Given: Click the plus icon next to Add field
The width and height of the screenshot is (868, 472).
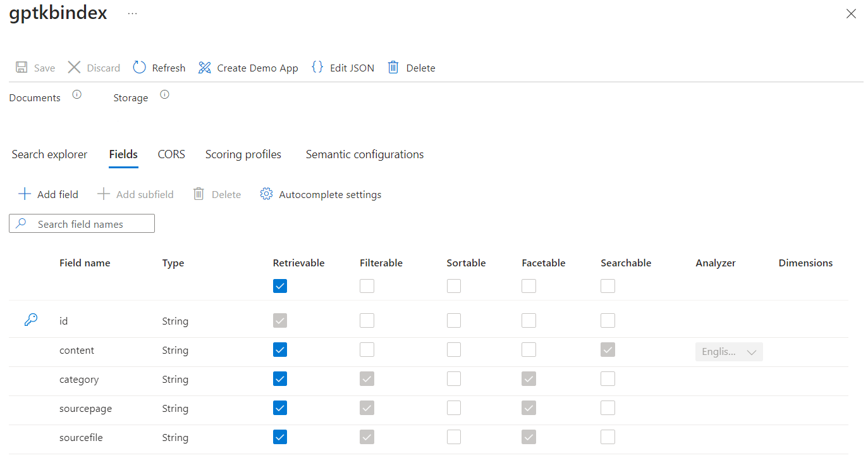Looking at the screenshot, I should (x=24, y=194).
